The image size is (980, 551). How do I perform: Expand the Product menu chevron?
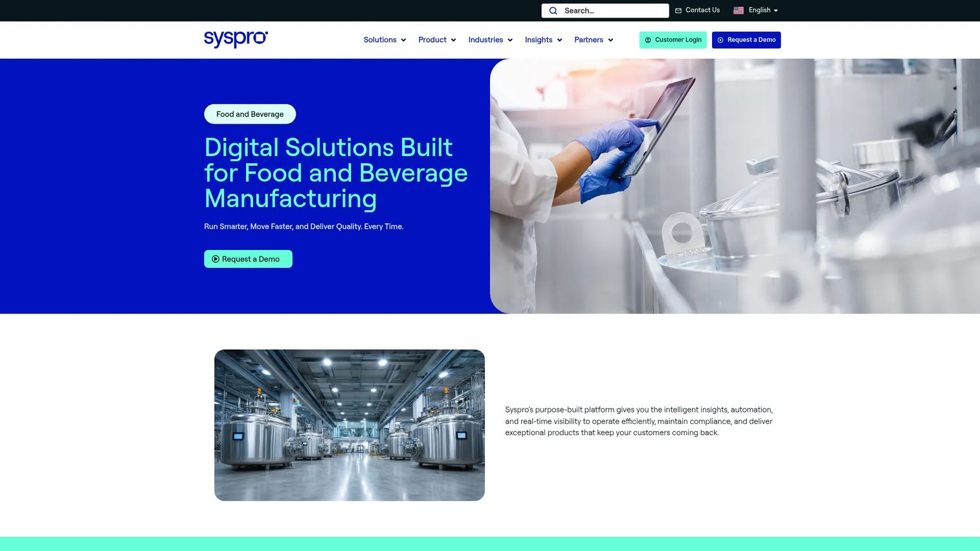tap(453, 40)
